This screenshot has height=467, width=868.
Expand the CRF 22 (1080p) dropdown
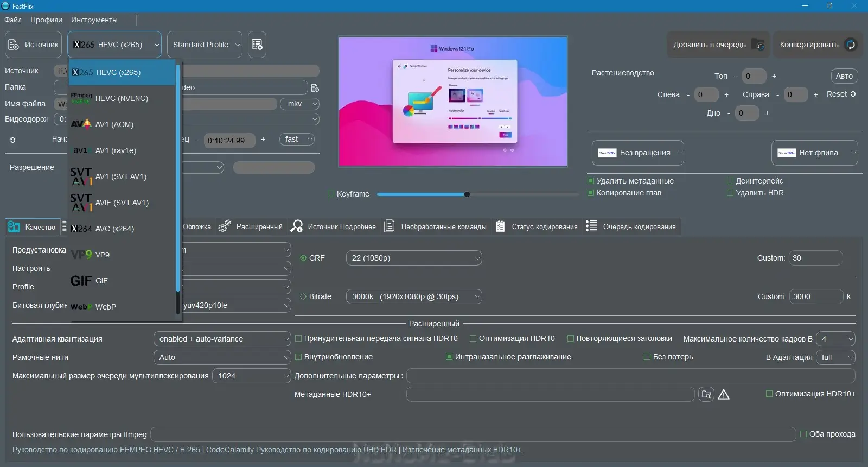[x=414, y=258]
